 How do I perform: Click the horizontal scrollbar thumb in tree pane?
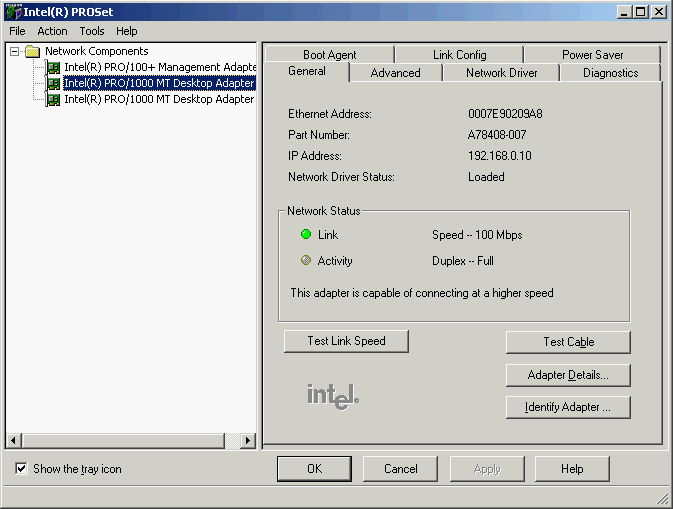[x=123, y=441]
